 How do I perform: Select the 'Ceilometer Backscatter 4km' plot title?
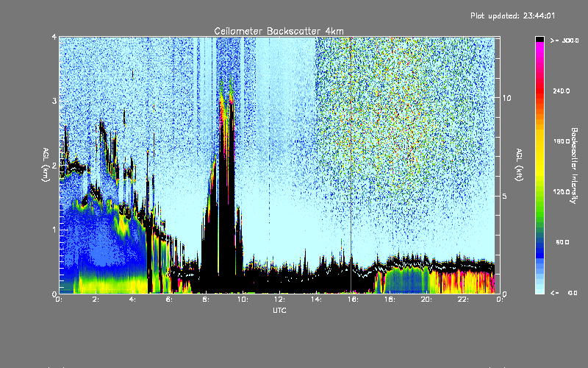(279, 31)
